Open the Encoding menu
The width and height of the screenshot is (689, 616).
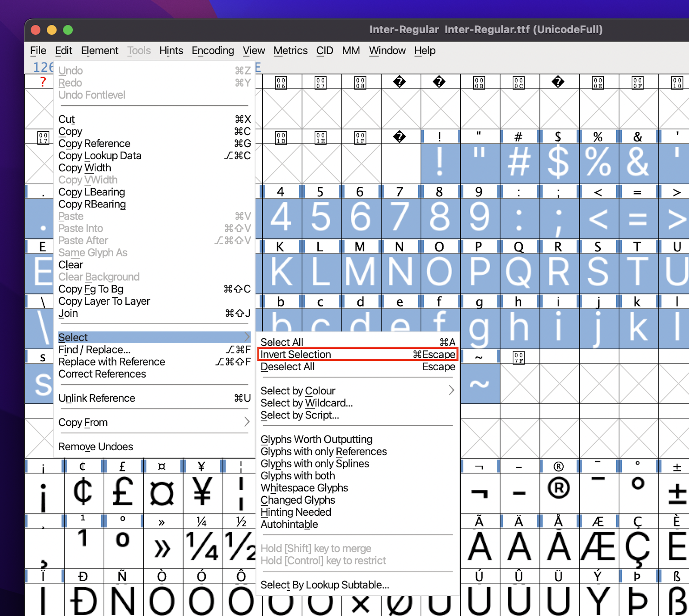pos(213,50)
